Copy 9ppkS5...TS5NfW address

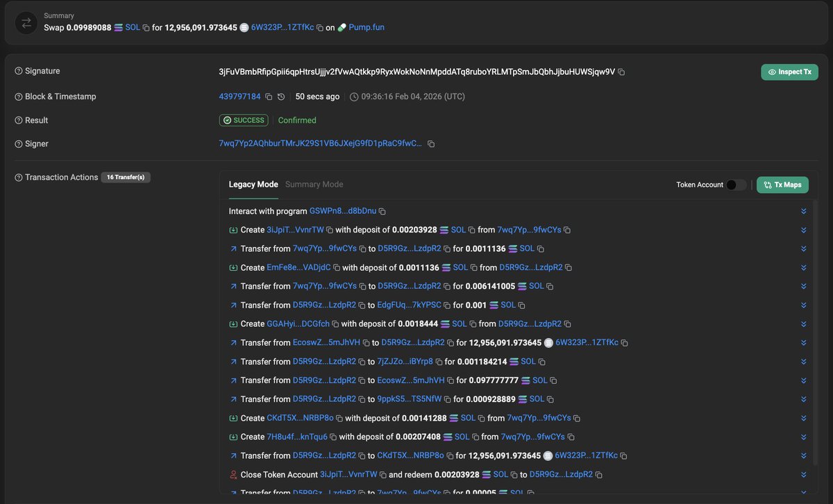(447, 399)
